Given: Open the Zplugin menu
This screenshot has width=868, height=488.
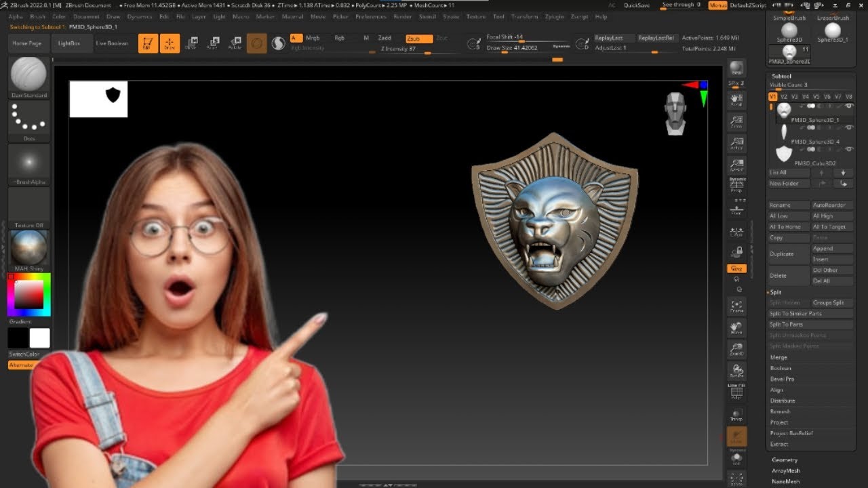Looking at the screenshot, I should [x=554, y=16].
